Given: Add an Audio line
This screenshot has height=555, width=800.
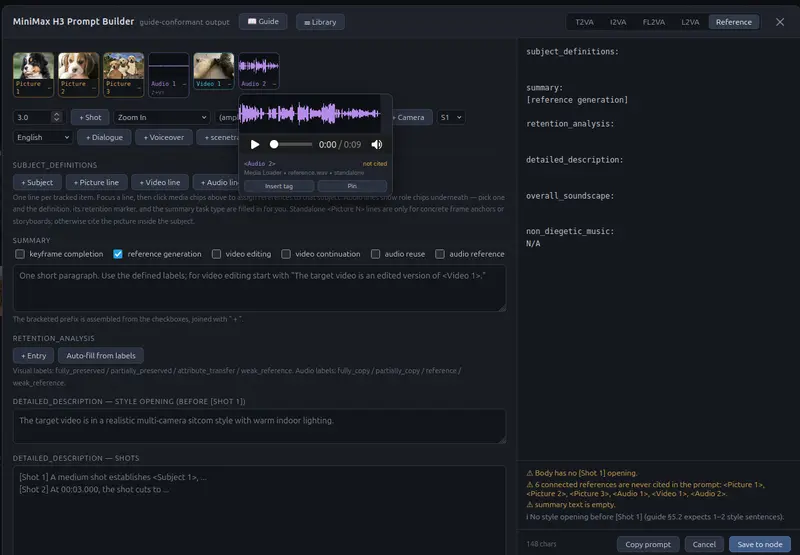Looking at the screenshot, I should (216, 182).
